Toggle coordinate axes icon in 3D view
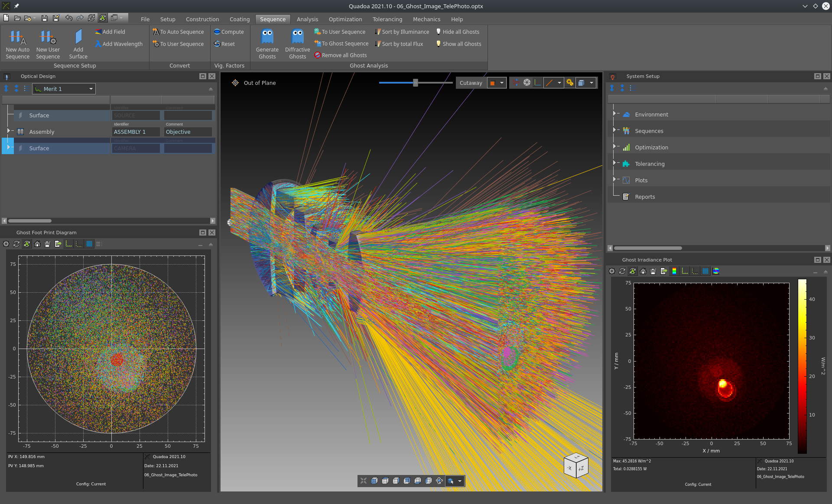The height and width of the screenshot is (504, 832). [x=537, y=83]
